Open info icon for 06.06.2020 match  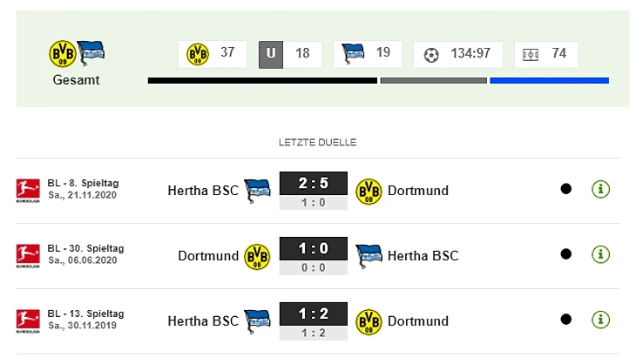click(600, 254)
